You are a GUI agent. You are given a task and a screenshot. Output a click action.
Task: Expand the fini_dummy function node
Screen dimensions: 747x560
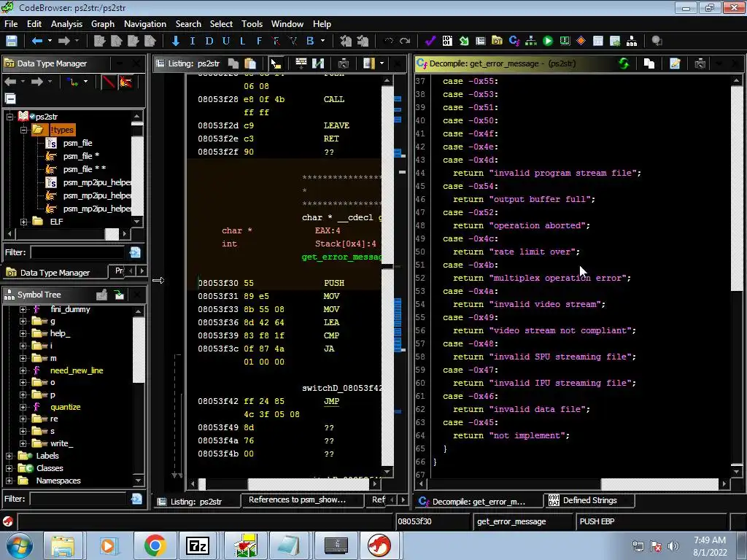[23, 309]
